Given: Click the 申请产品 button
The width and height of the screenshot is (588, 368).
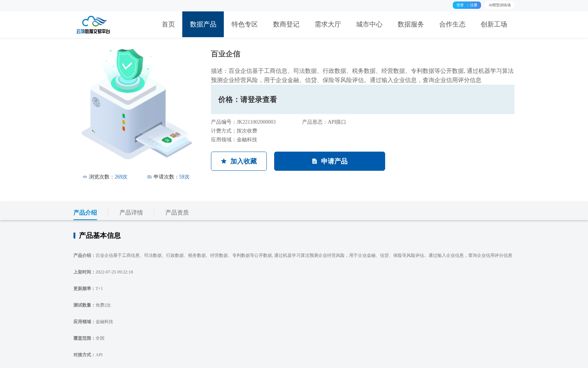Looking at the screenshot, I should [x=330, y=161].
